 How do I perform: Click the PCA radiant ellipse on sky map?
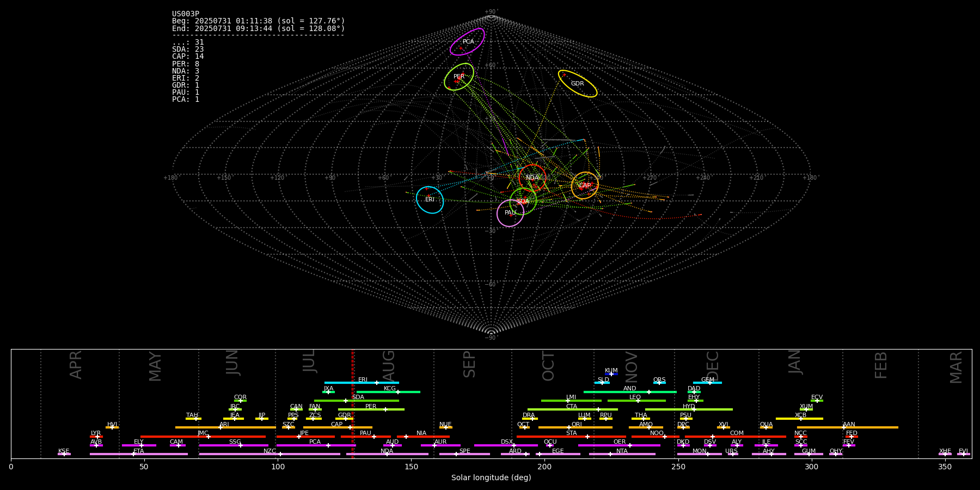point(467,42)
